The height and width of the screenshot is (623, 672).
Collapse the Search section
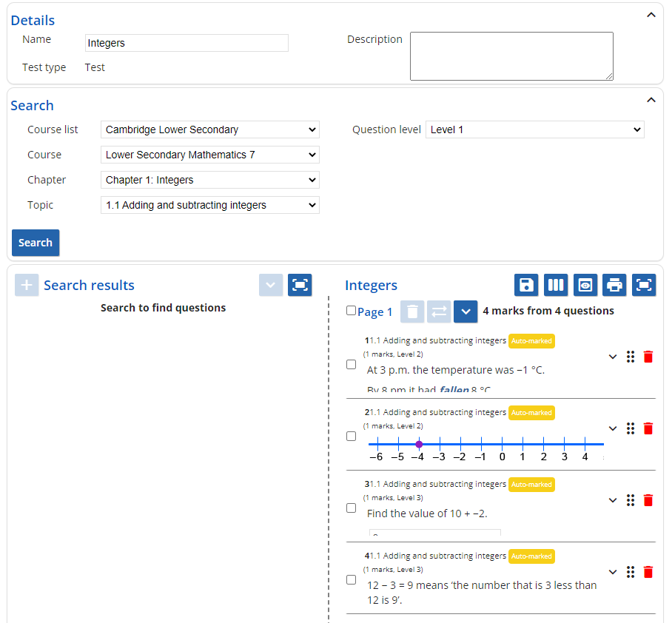[x=651, y=100]
